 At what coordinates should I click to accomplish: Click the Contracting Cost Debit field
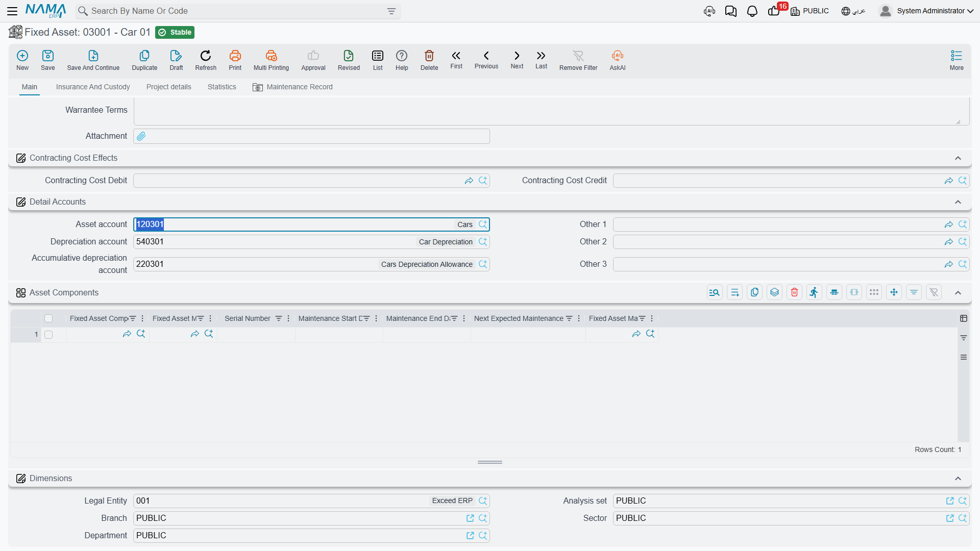311,181
